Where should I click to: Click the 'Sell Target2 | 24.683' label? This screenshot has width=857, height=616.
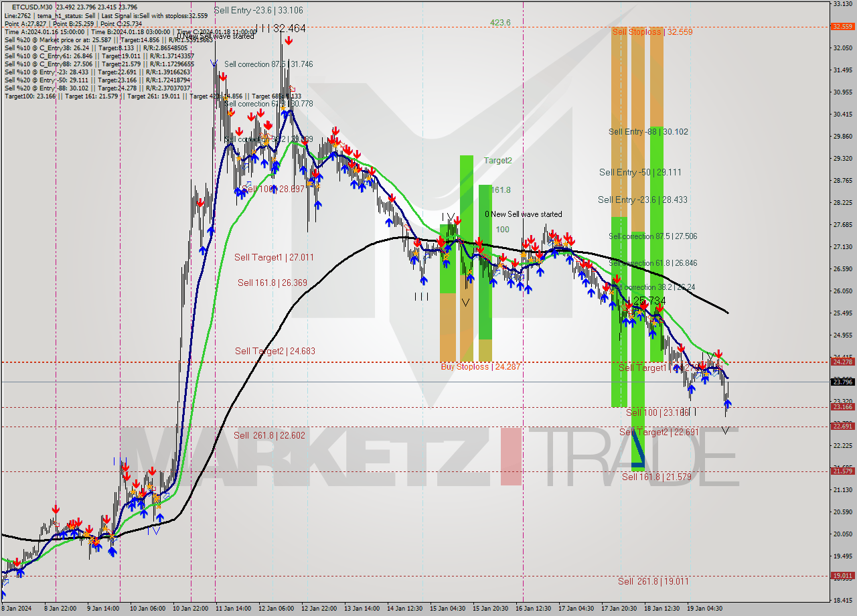click(x=275, y=351)
